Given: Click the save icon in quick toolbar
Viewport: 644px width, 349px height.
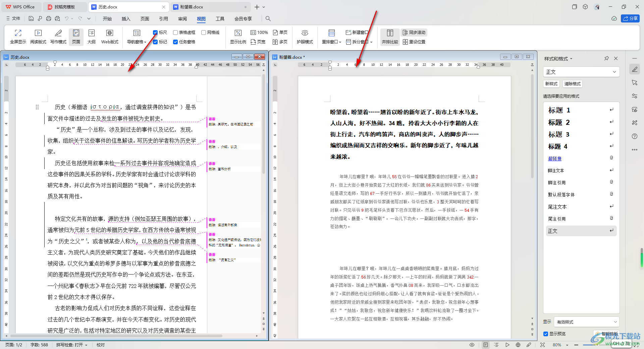Looking at the screenshot, I should (31, 18).
